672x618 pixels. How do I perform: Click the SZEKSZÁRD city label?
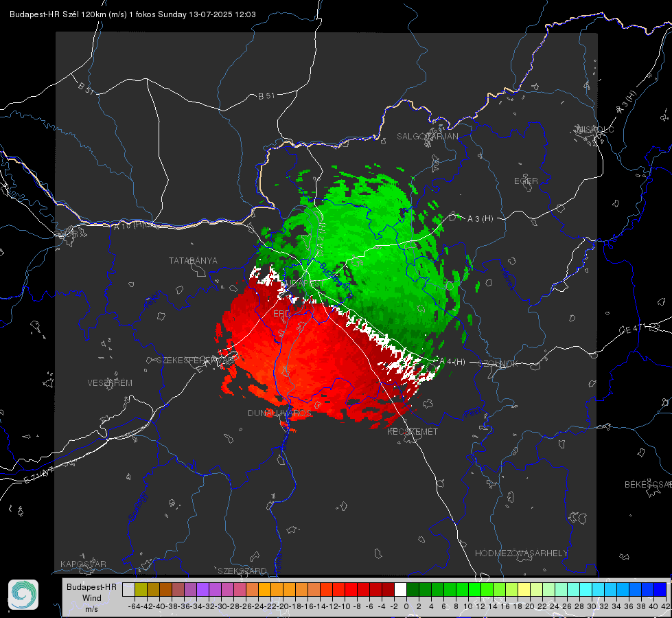(242, 571)
